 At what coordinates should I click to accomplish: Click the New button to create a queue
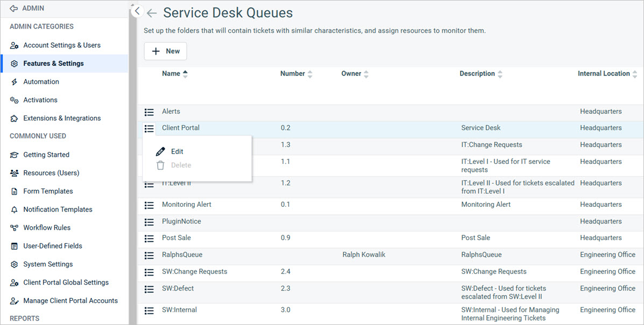pyautogui.click(x=165, y=51)
